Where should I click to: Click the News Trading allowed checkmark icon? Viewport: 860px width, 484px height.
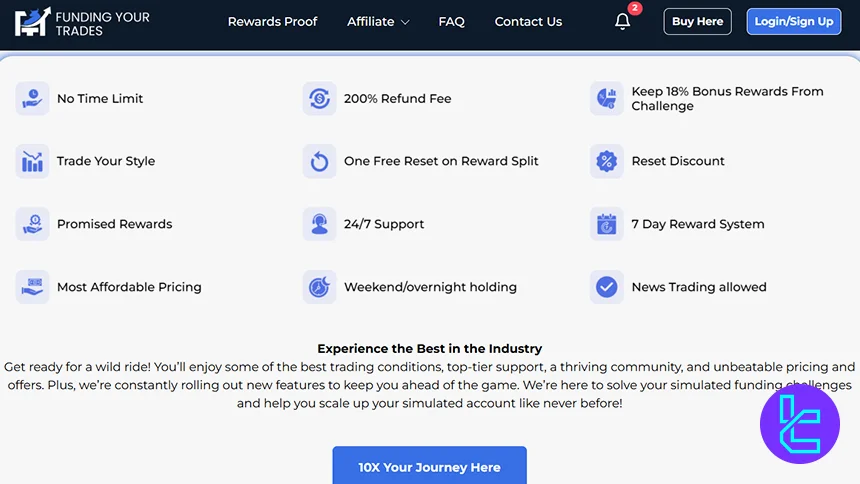(607, 287)
